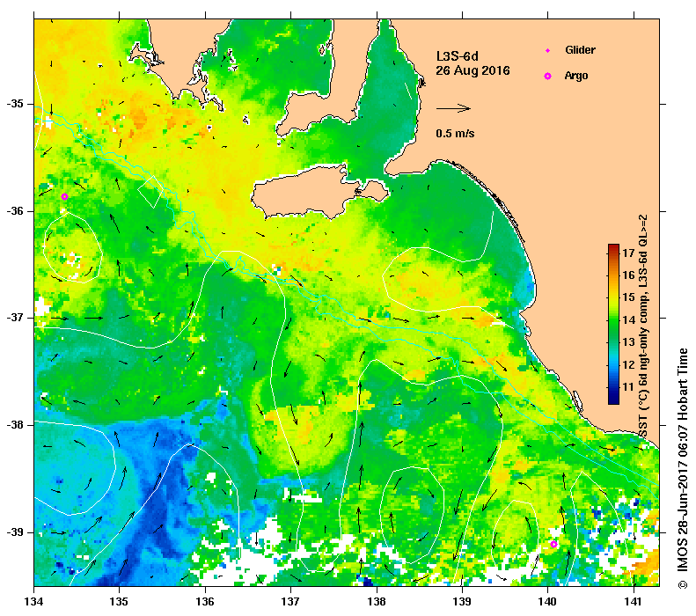Screen dimensions: 696x616
Task: Click the 'Glider' legend label
Action: [580, 49]
